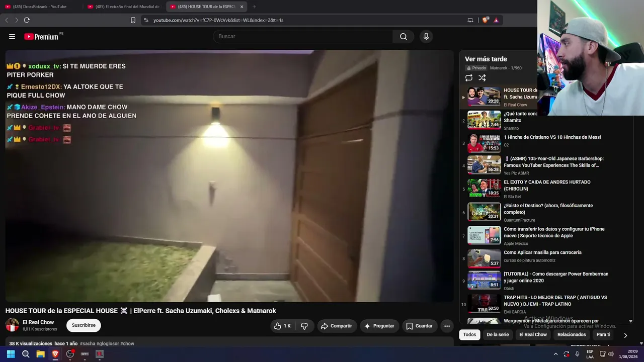Subscribe with the Suscribirse button
This screenshot has height=362, width=644.
[x=84, y=325]
